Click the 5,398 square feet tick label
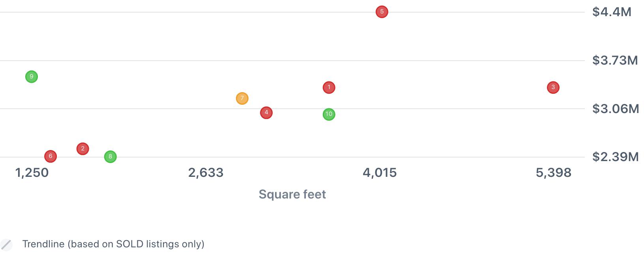The image size is (644, 256). [x=553, y=173]
